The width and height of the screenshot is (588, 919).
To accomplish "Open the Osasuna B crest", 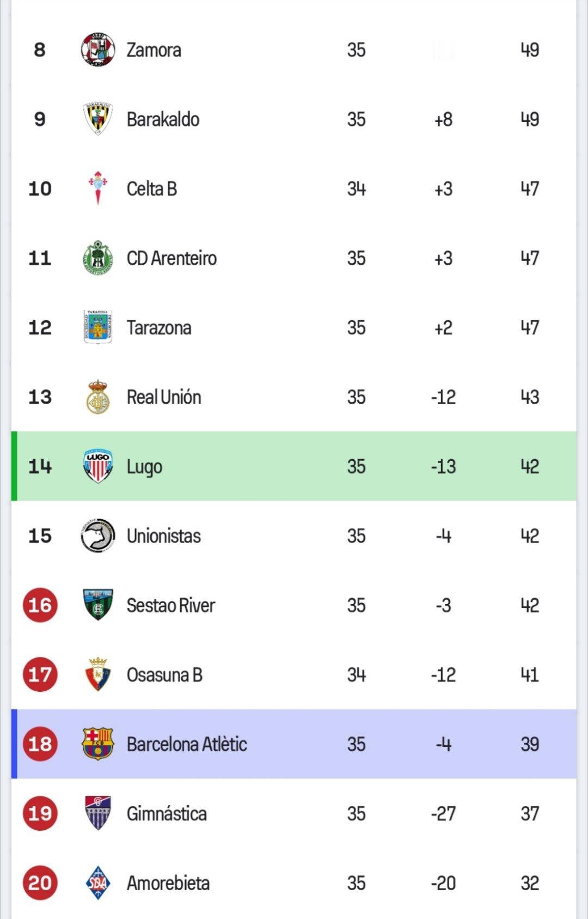I will coord(97,674).
